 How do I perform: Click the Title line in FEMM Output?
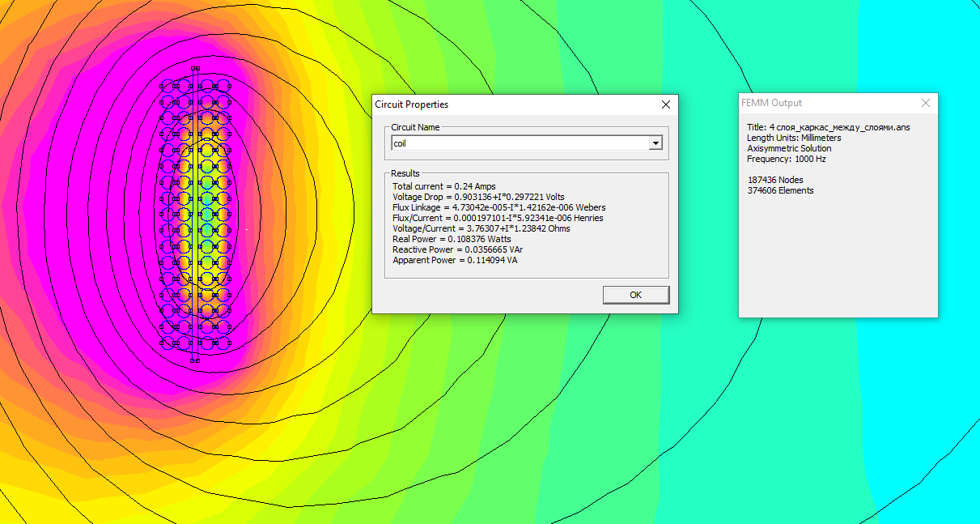point(829,127)
